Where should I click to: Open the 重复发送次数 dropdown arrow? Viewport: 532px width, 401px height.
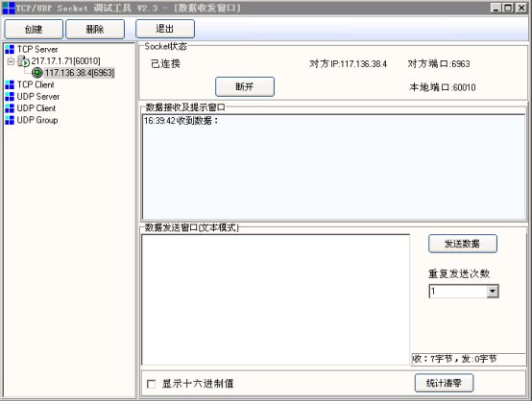[493, 292]
